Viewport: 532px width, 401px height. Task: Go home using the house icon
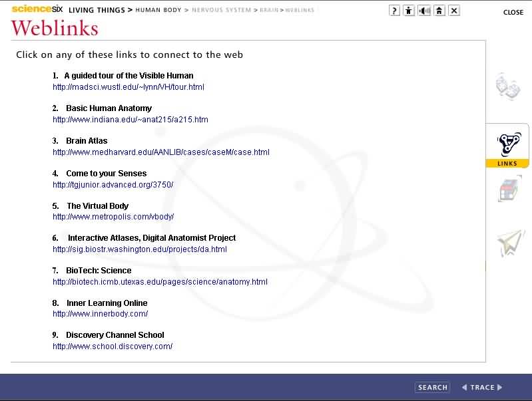pos(439,11)
